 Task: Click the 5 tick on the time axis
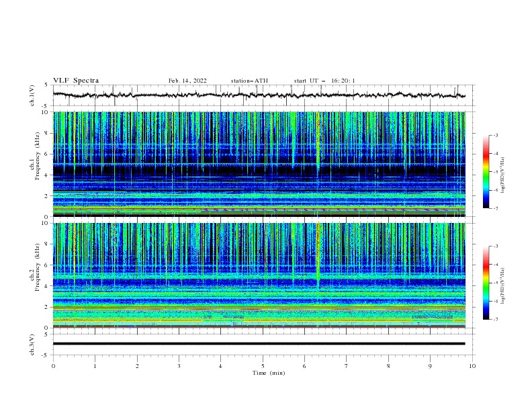[x=263, y=366]
